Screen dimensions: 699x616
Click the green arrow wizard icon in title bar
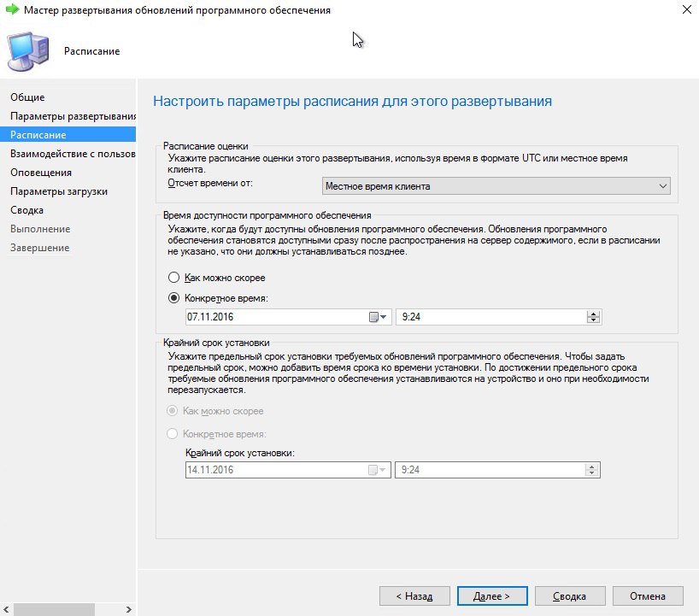12,9
